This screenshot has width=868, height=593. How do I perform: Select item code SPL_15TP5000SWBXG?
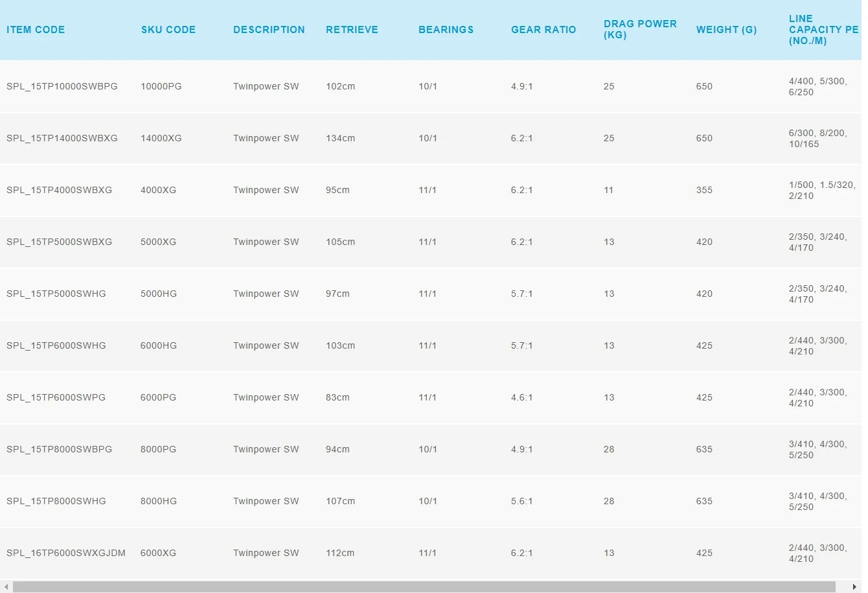click(x=59, y=242)
